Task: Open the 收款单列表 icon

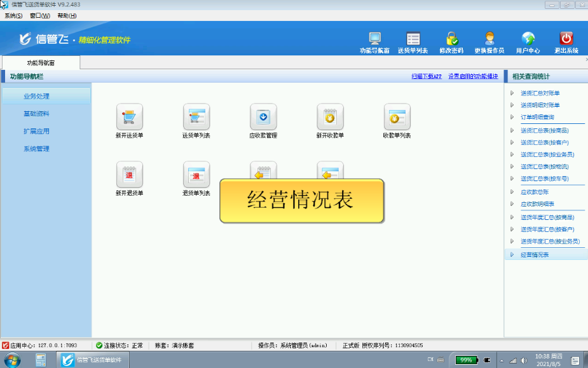Action: [397, 118]
